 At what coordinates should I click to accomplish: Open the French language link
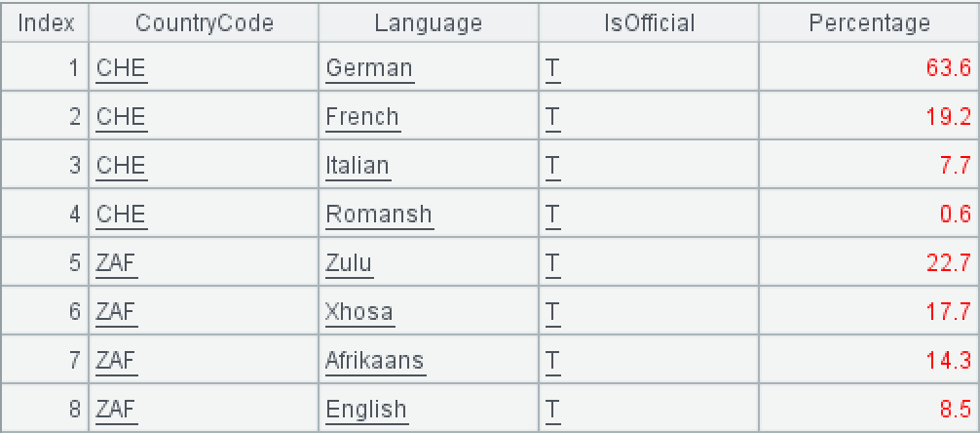(362, 117)
